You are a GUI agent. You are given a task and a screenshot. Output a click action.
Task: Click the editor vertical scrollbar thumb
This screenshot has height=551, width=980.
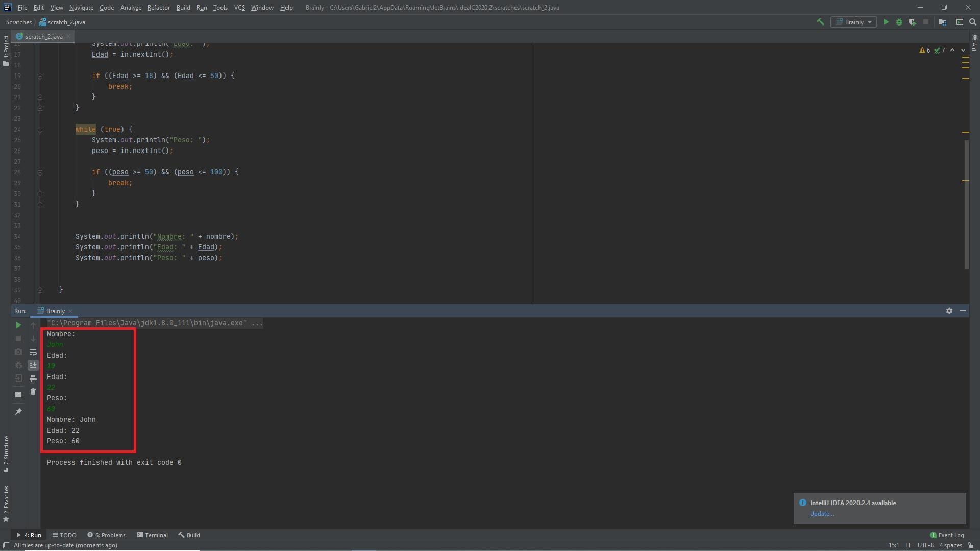pyautogui.click(x=966, y=204)
